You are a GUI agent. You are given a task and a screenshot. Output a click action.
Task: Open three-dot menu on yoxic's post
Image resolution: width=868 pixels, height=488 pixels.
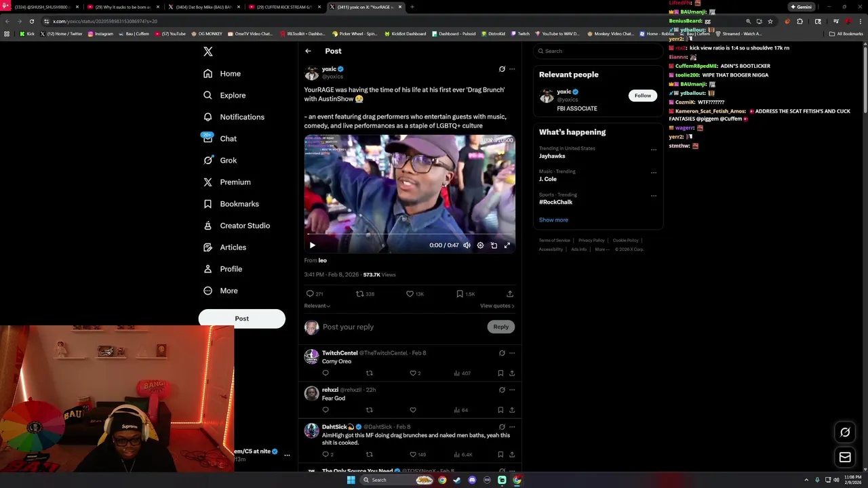pos(512,69)
